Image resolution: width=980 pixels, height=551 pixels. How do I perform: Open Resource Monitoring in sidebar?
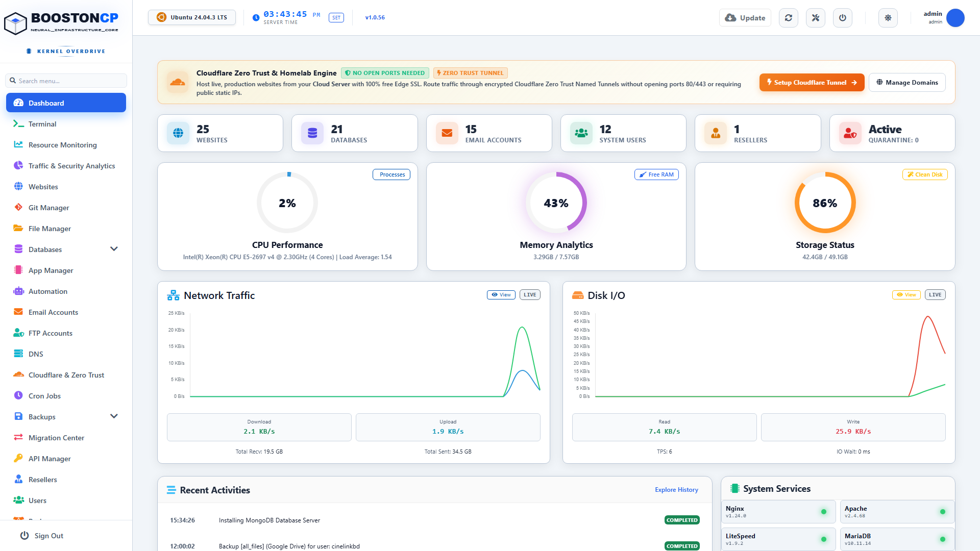66,145
